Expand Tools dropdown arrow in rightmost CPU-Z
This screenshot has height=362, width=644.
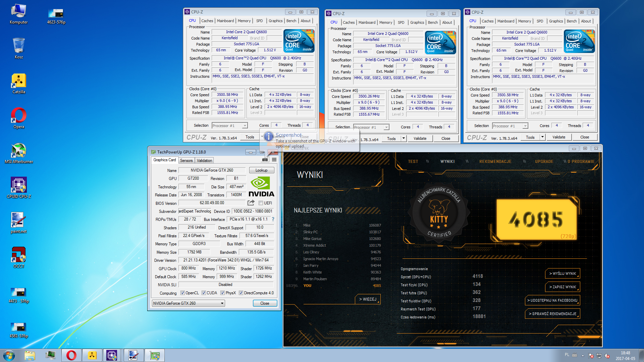coord(542,137)
